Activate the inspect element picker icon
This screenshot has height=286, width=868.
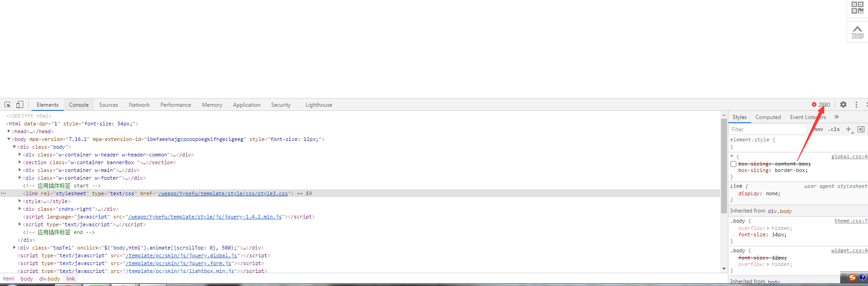pos(8,104)
